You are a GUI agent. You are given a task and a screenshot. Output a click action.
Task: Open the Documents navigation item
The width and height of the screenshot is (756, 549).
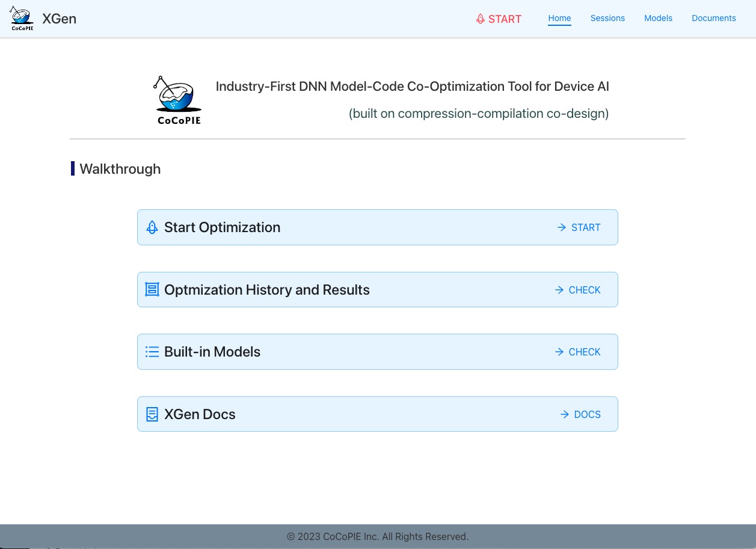[x=714, y=18]
